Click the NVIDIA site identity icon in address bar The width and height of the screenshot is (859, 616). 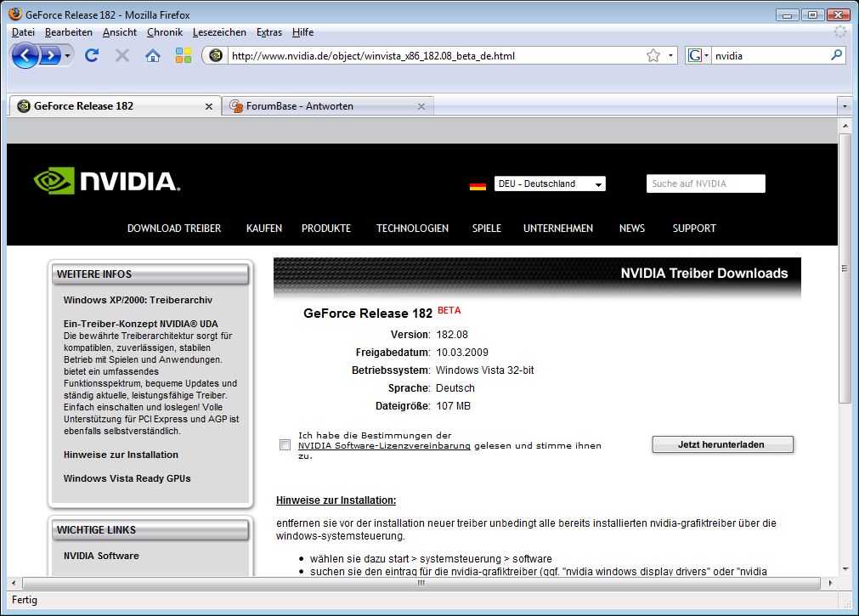click(216, 55)
